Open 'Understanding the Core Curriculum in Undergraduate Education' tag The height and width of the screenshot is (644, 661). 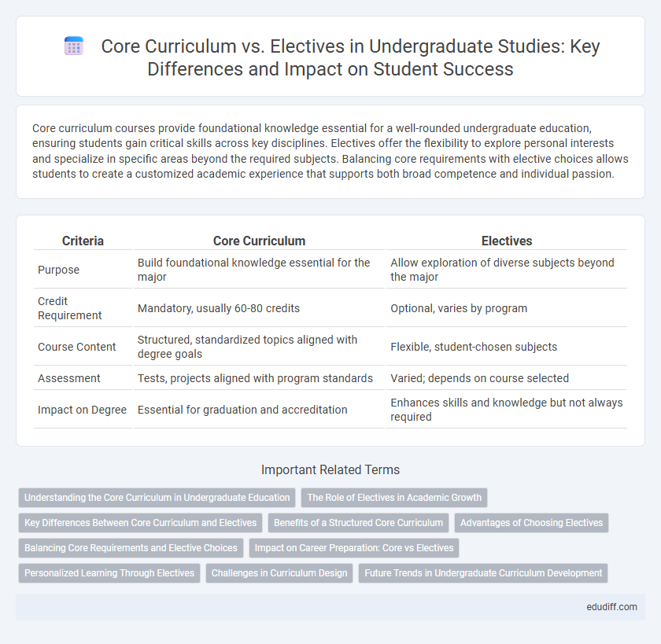[157, 498]
